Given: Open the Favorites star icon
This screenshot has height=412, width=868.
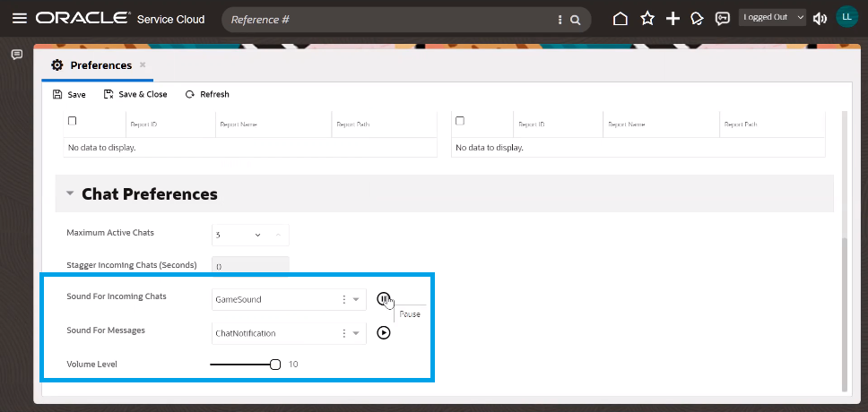Looking at the screenshot, I should coord(647,19).
